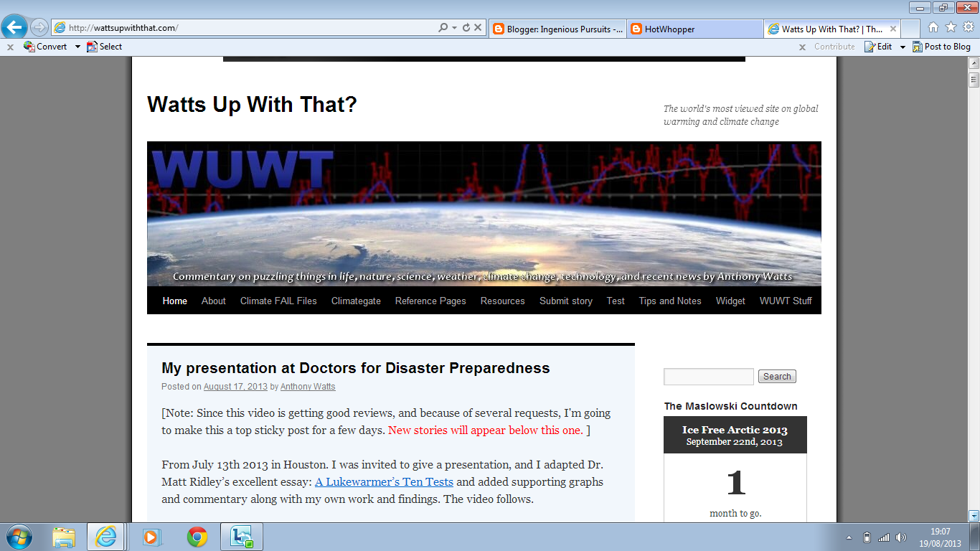Viewport: 980px width, 551px height.
Task: Open Windows Explorer from the taskbar
Action: (x=64, y=537)
